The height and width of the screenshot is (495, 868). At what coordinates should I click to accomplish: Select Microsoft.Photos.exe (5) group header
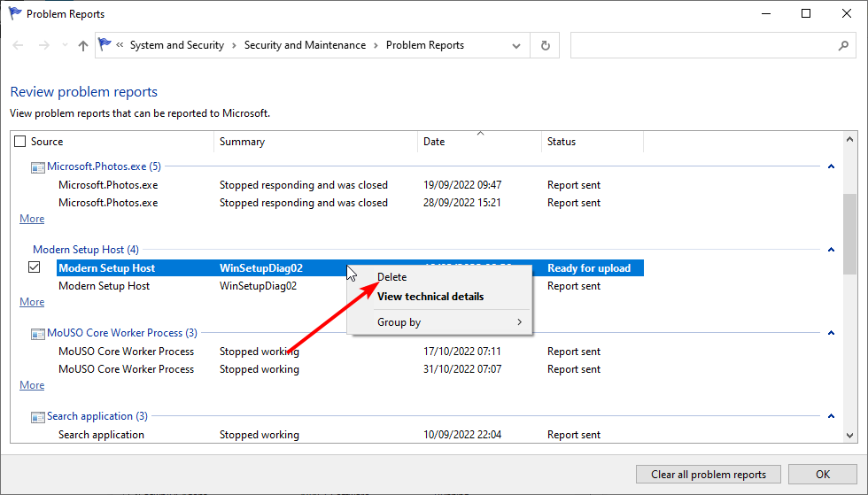[105, 166]
